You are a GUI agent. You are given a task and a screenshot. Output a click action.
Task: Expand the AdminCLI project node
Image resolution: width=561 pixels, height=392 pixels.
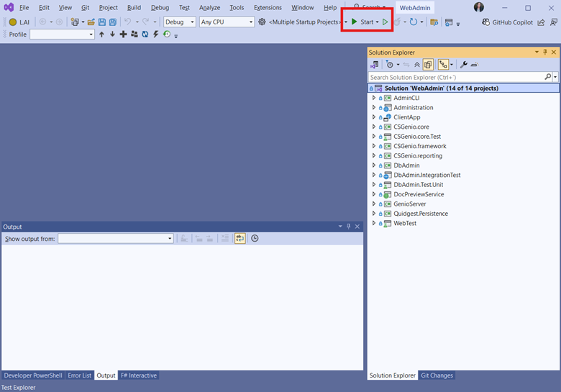pos(373,98)
